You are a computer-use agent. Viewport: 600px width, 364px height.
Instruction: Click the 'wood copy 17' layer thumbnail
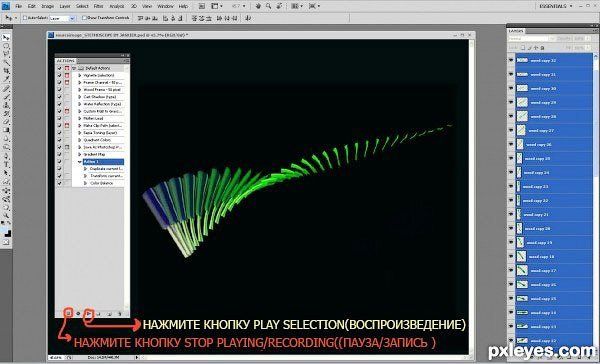pos(522,271)
